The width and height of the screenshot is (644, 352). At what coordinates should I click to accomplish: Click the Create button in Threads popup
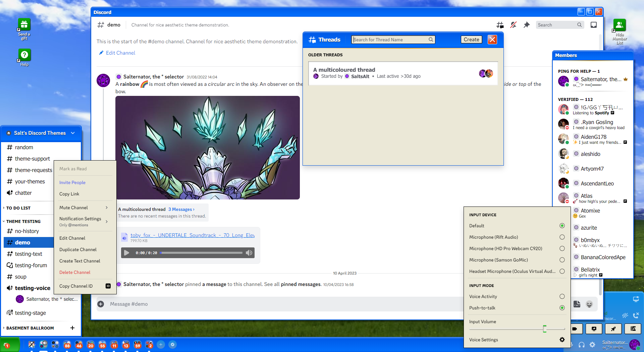(x=471, y=40)
